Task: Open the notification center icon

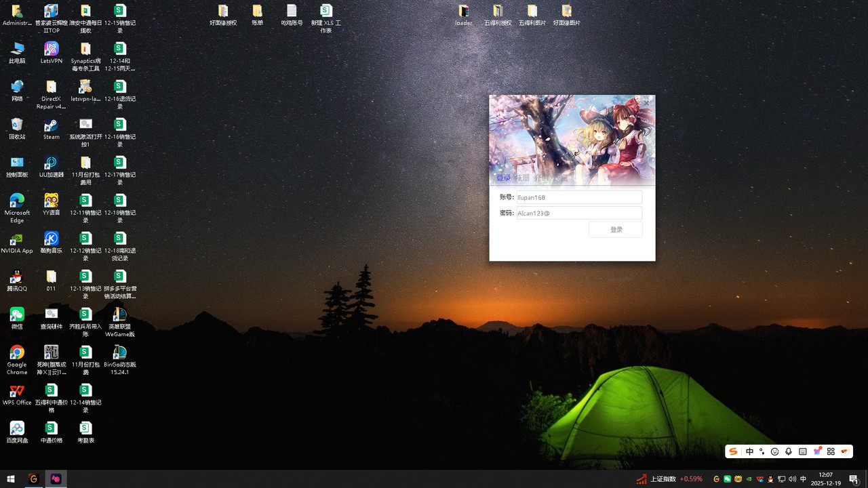Action: pyautogui.click(x=854, y=479)
